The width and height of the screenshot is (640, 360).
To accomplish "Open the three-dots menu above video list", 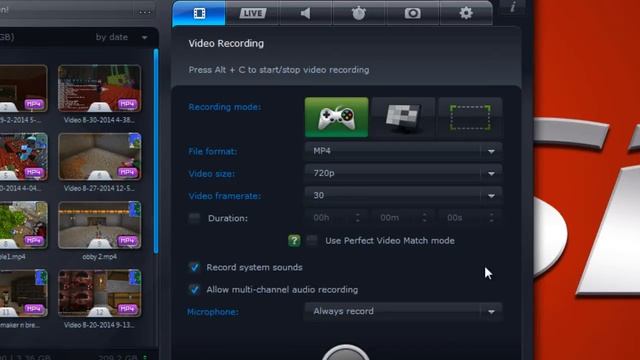I will [x=144, y=13].
